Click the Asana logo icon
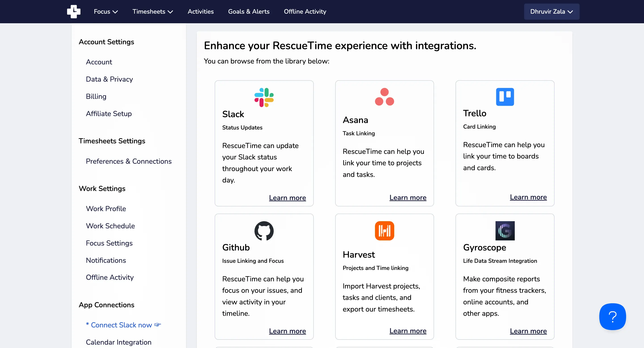This screenshot has height=348, width=644. (384, 97)
